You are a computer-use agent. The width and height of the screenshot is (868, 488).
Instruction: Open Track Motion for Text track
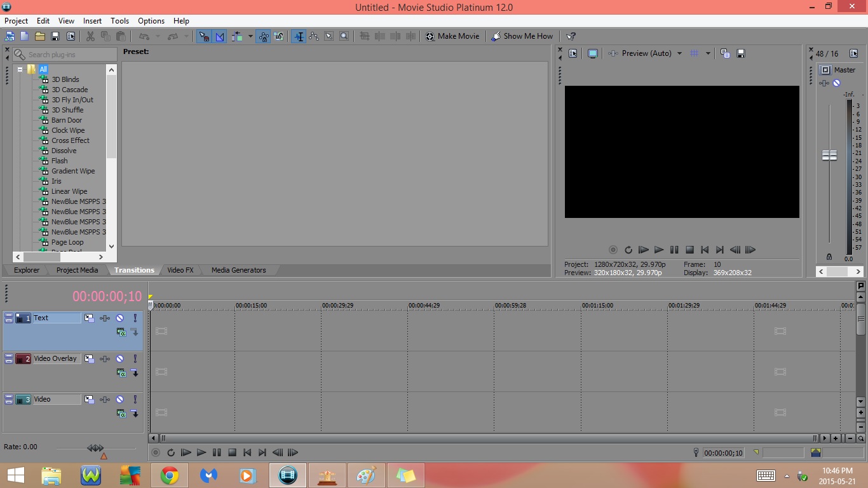90,318
